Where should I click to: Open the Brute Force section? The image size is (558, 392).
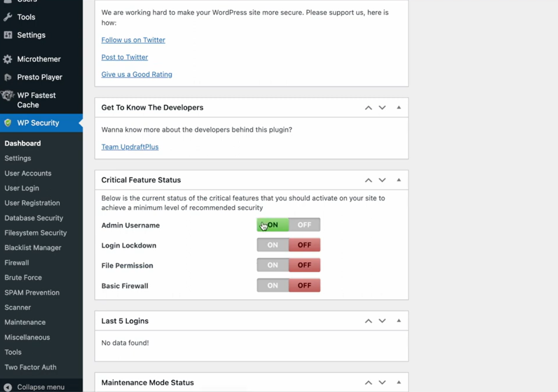pos(23,278)
